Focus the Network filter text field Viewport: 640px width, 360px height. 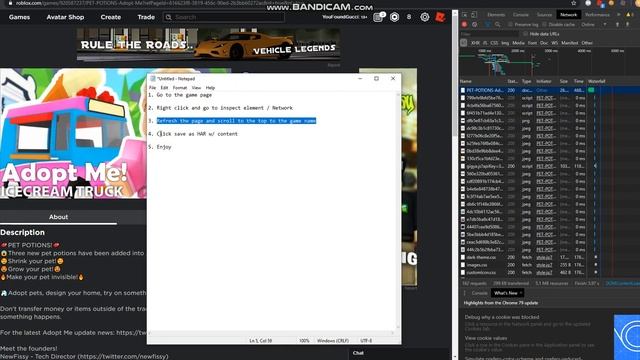(x=489, y=34)
